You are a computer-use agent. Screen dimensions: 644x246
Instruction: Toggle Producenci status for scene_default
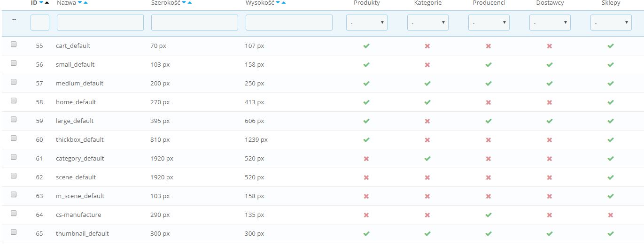click(x=489, y=177)
